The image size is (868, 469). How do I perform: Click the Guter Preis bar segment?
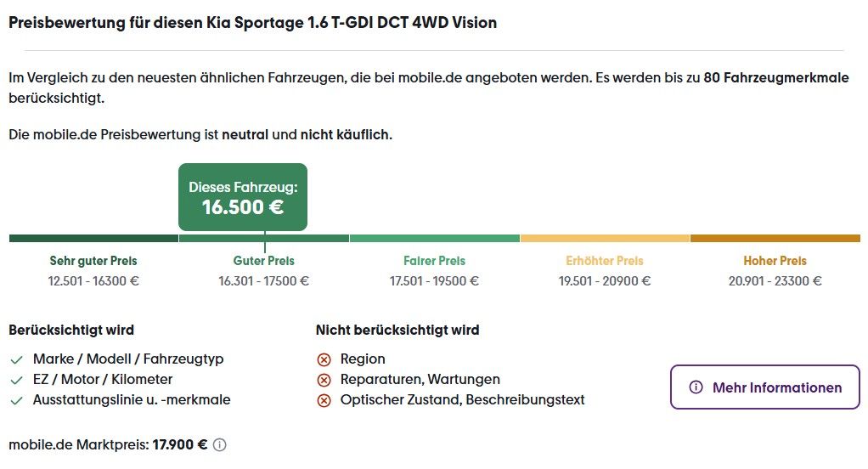coord(264,239)
